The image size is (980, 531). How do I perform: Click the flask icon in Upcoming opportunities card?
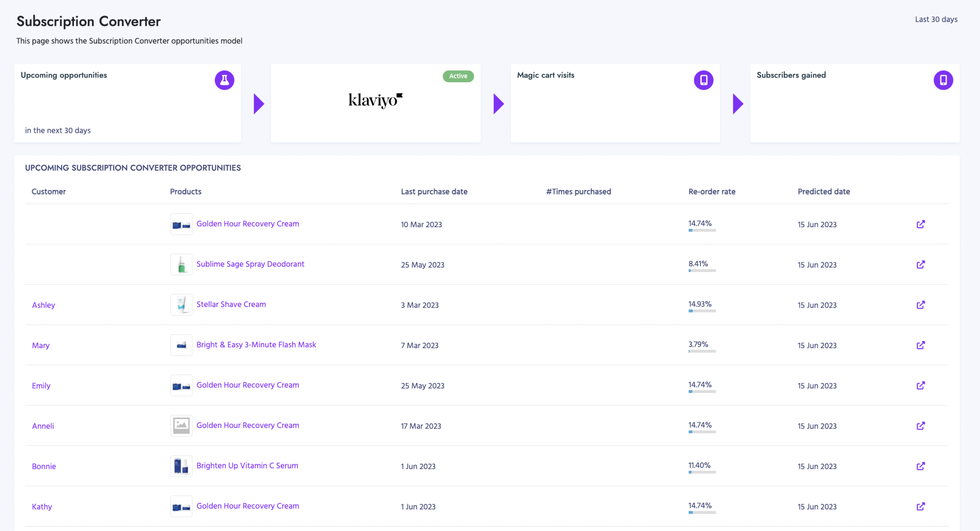pyautogui.click(x=224, y=80)
